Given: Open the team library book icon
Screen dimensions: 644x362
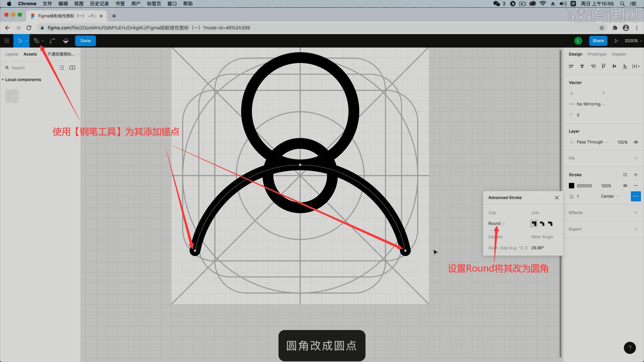Looking at the screenshot, I should pos(72,68).
